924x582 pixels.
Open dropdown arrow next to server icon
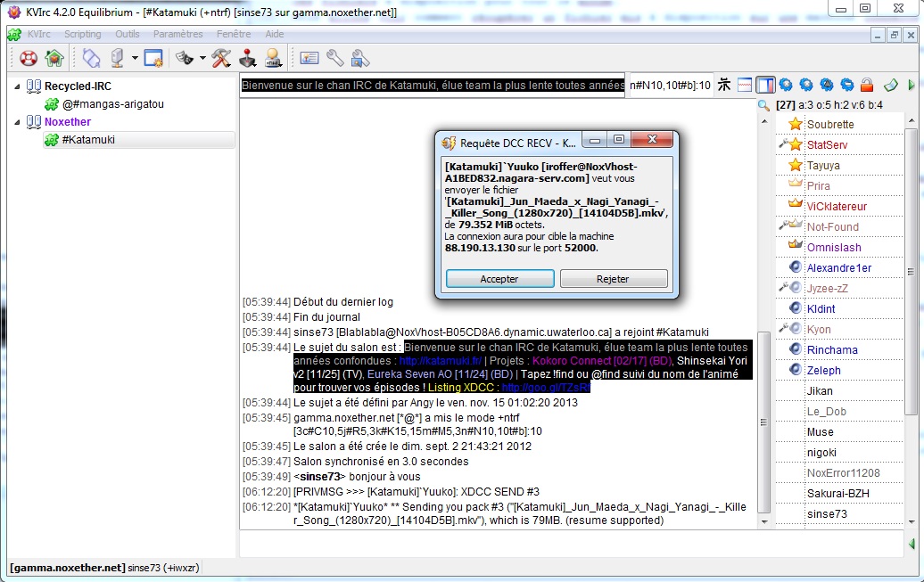[135, 59]
